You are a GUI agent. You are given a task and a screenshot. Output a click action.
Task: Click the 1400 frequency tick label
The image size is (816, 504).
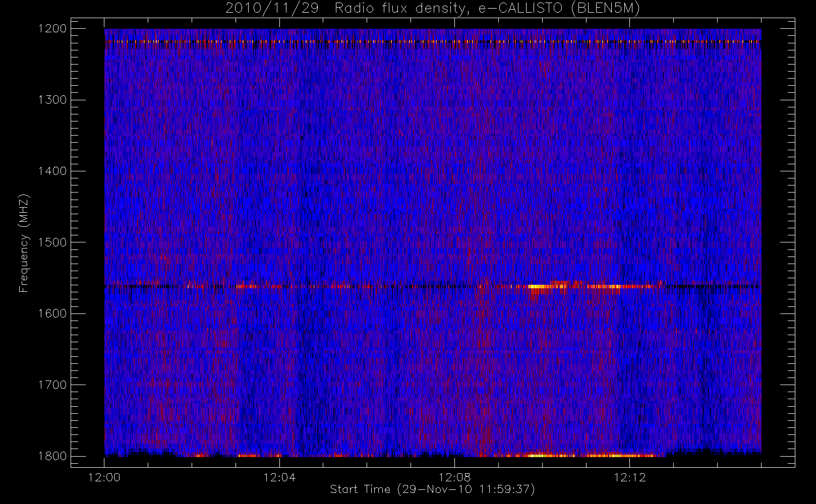coord(52,171)
